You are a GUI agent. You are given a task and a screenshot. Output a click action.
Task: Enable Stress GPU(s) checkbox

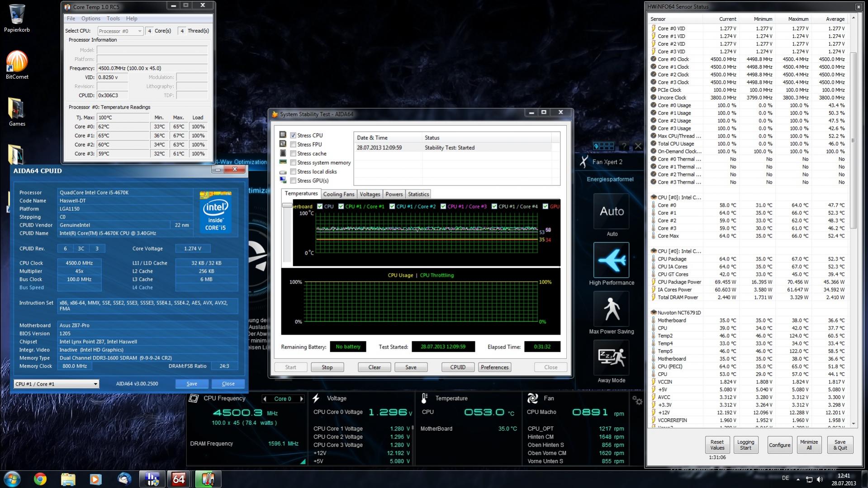(x=293, y=180)
